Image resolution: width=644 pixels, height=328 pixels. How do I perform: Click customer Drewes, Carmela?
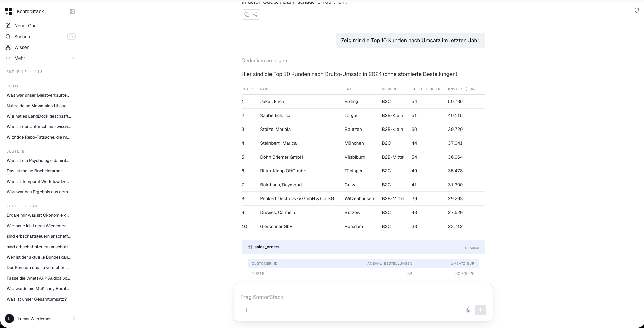[278, 213]
